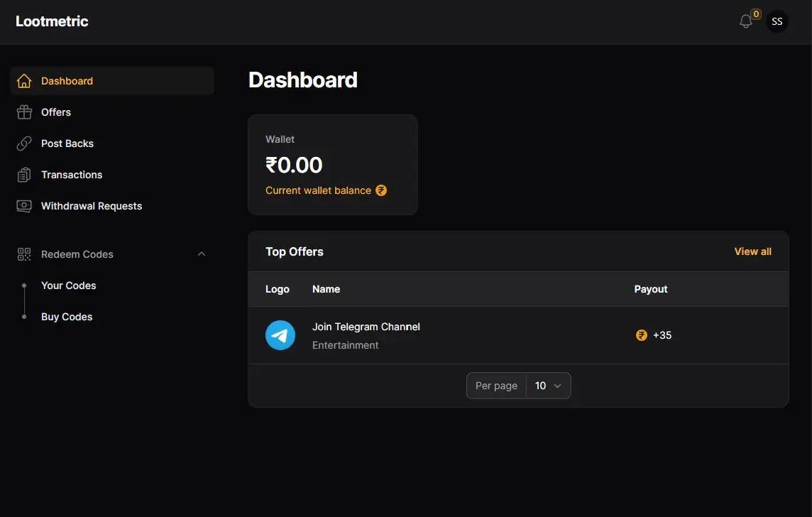This screenshot has width=812, height=517.
Task: Click the Dashboard home icon in sidebar
Action: coord(24,81)
